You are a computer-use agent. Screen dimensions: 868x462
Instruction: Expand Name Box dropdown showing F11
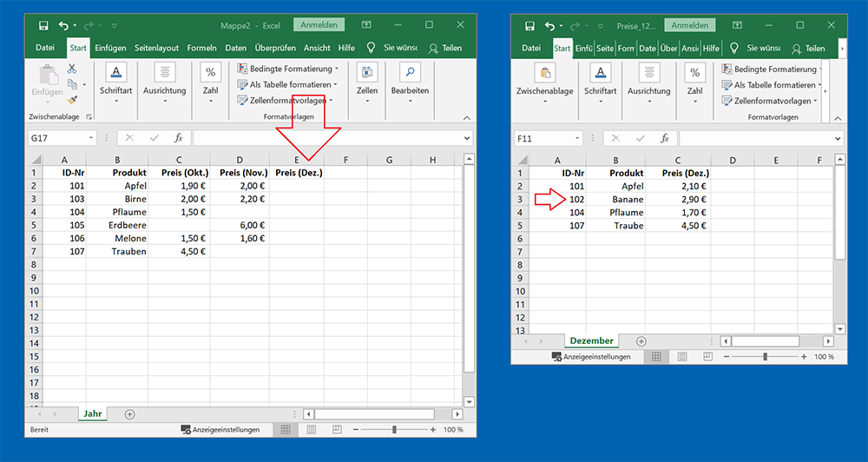[x=577, y=138]
